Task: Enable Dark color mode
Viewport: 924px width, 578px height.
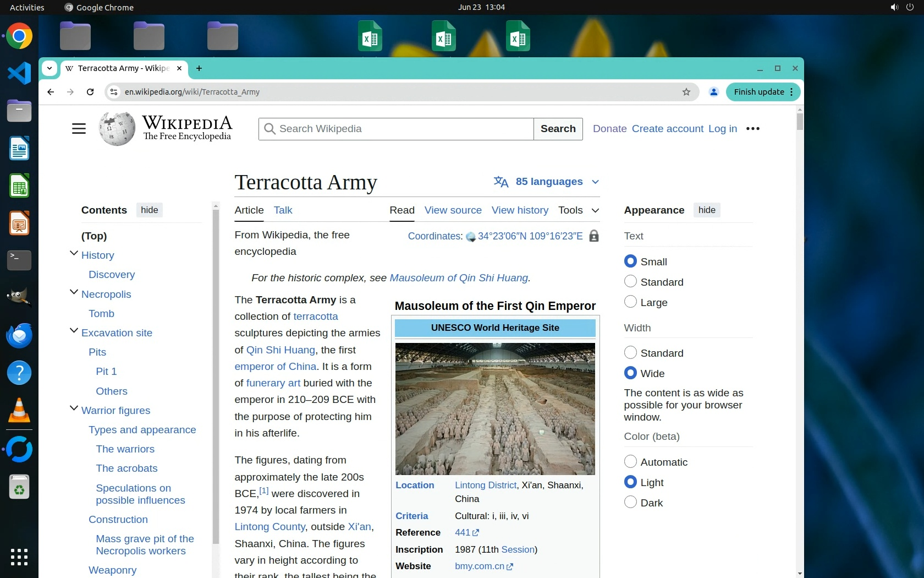Action: (630, 503)
